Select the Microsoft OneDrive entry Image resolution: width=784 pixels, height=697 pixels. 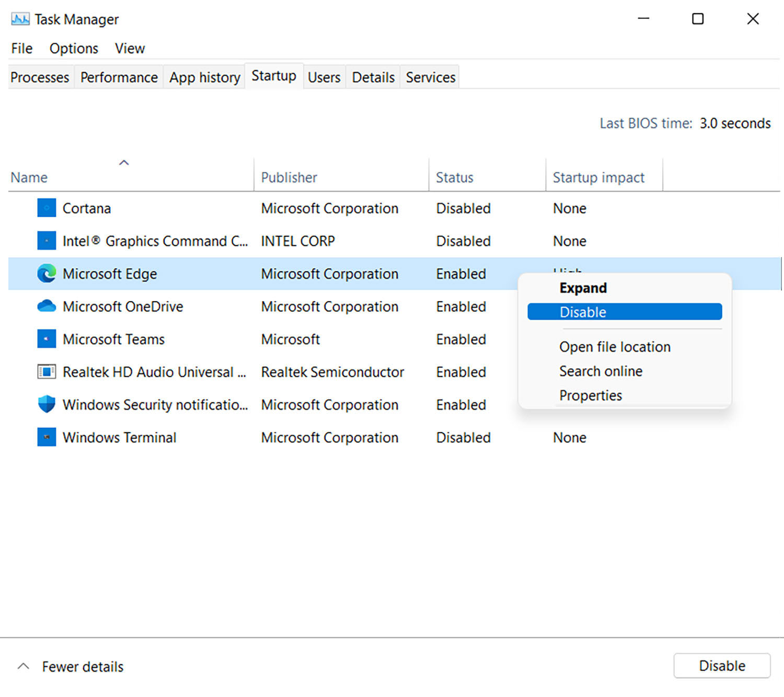click(x=123, y=307)
